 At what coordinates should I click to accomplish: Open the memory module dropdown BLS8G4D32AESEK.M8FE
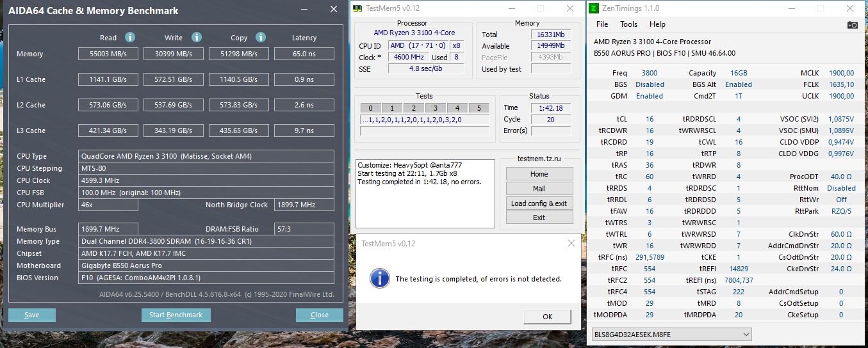coord(671,334)
